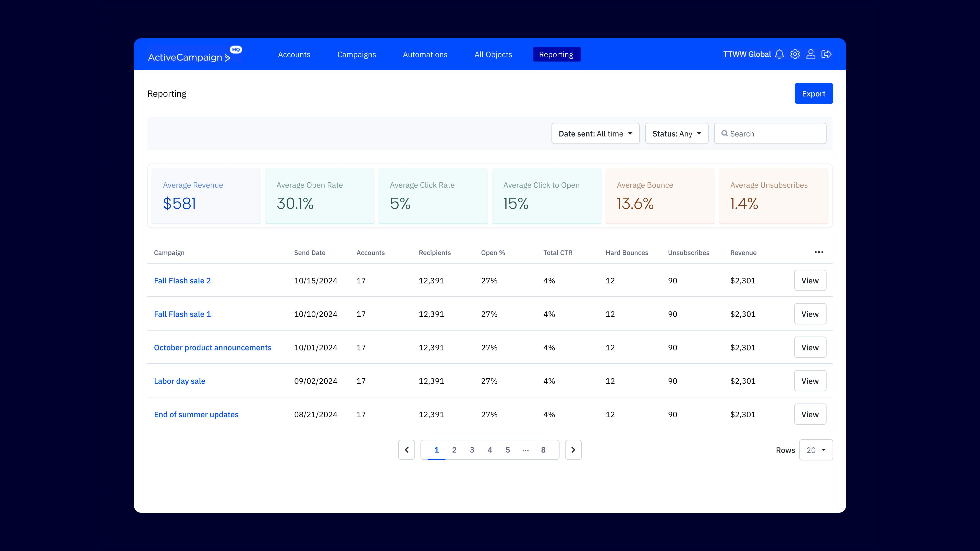Open settings using the gear icon
The width and height of the screenshot is (980, 551).
click(795, 54)
